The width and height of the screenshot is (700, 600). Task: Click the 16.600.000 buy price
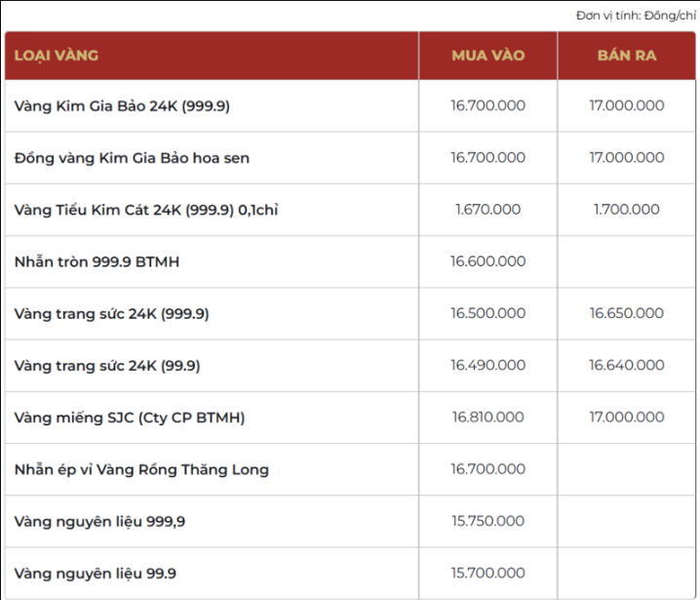(487, 260)
